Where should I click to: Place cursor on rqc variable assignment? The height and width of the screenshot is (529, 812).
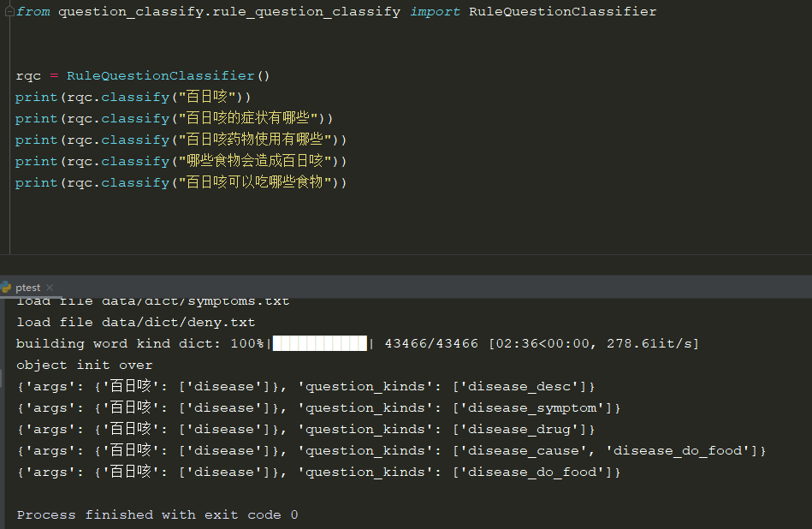tap(28, 76)
